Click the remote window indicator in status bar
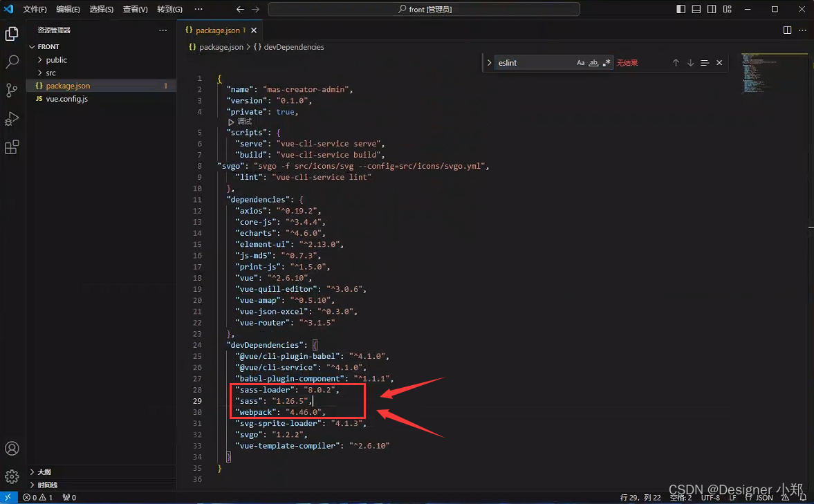Screen dimensions: 814x504 click(8, 497)
